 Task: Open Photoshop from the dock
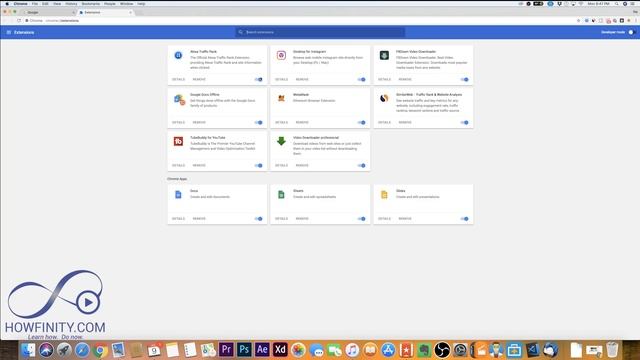[244, 350]
